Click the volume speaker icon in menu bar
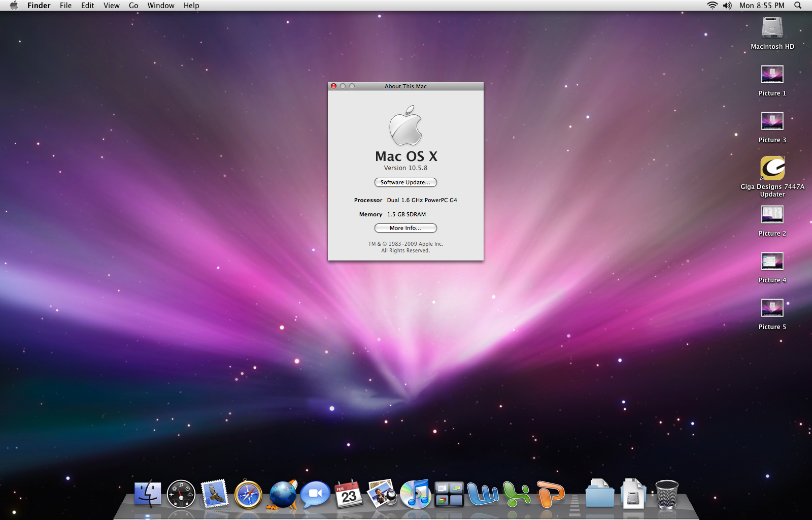 tap(727, 6)
